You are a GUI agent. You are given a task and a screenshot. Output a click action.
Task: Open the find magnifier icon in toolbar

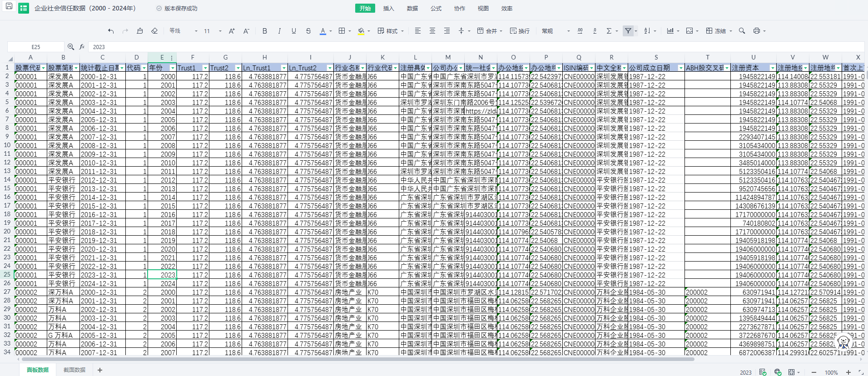(742, 31)
